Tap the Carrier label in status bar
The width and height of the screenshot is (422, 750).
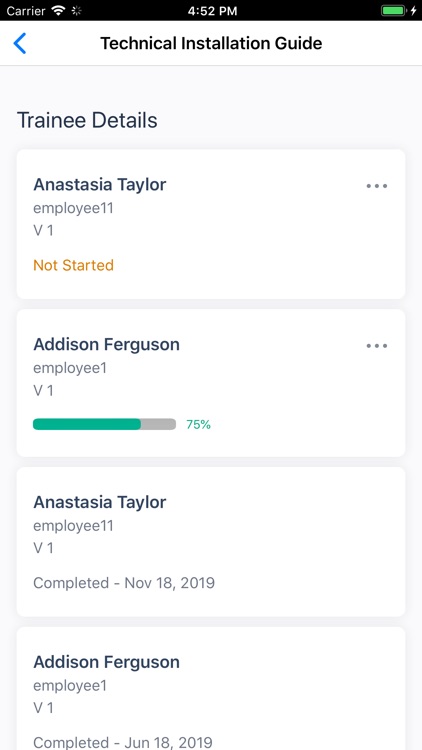[26, 11]
